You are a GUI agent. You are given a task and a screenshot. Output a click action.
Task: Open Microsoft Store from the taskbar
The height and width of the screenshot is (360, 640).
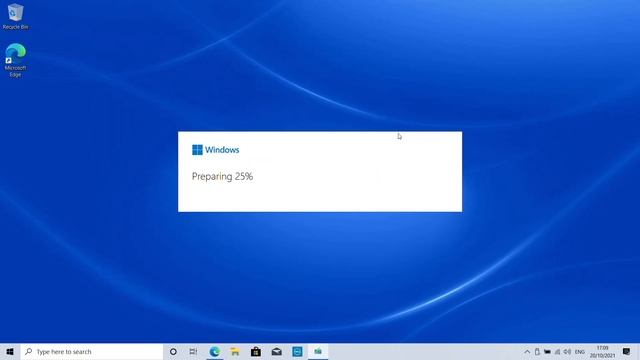pos(256,351)
